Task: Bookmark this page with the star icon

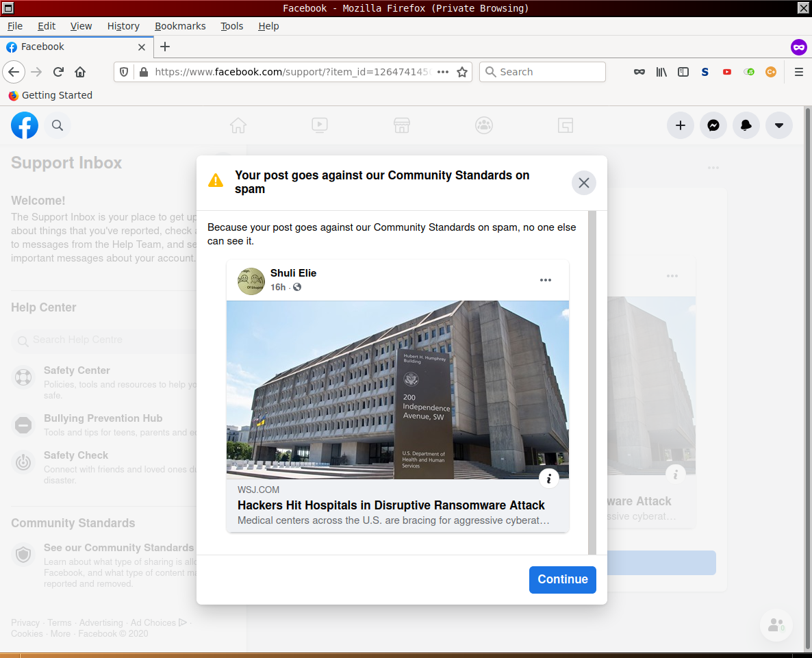Action: 462,72
